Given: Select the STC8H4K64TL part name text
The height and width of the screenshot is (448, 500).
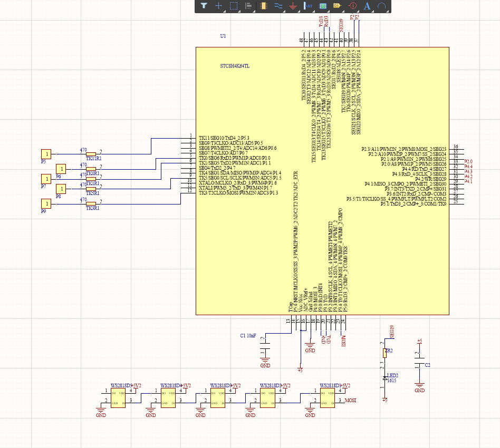Looking at the screenshot, I should 235,66.
